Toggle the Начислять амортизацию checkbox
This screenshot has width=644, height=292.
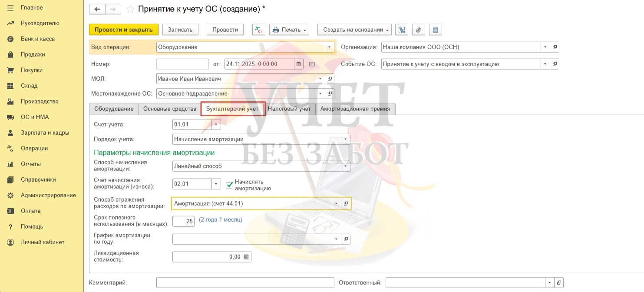pos(230,185)
